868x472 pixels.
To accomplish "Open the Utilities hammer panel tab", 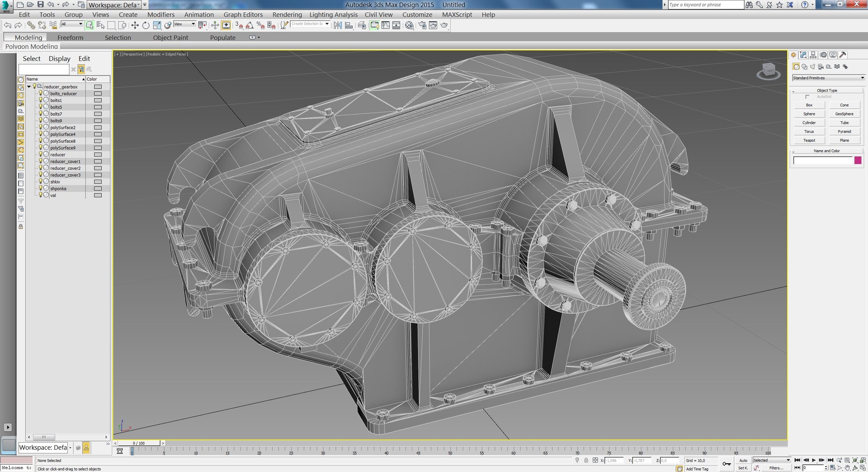I will [843, 55].
